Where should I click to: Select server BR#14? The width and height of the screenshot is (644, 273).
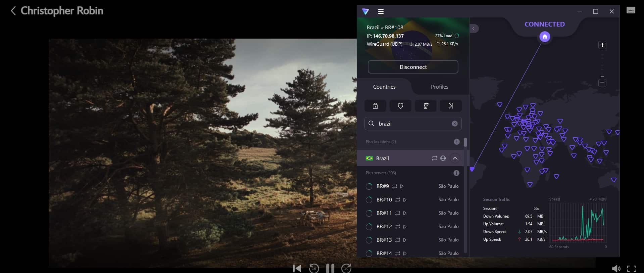click(x=410, y=253)
